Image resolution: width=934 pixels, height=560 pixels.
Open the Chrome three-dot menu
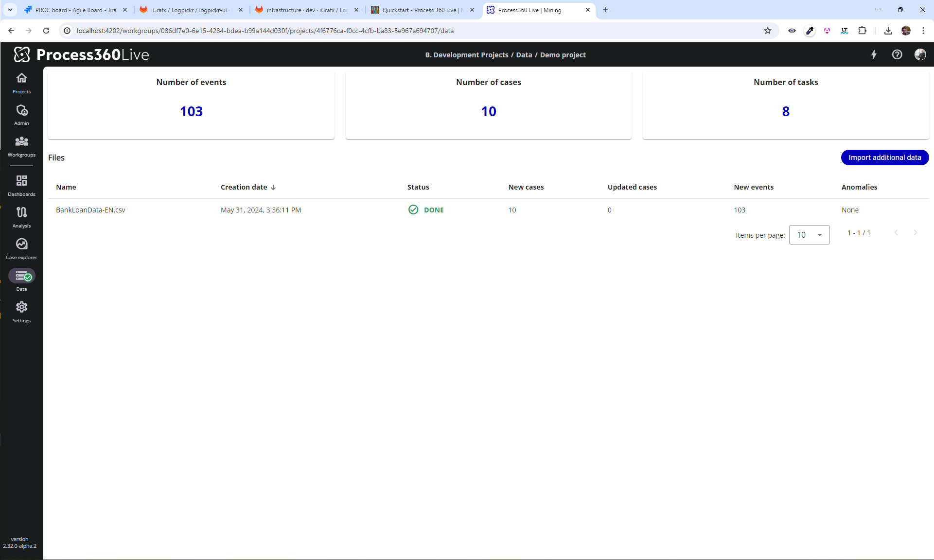(x=923, y=31)
